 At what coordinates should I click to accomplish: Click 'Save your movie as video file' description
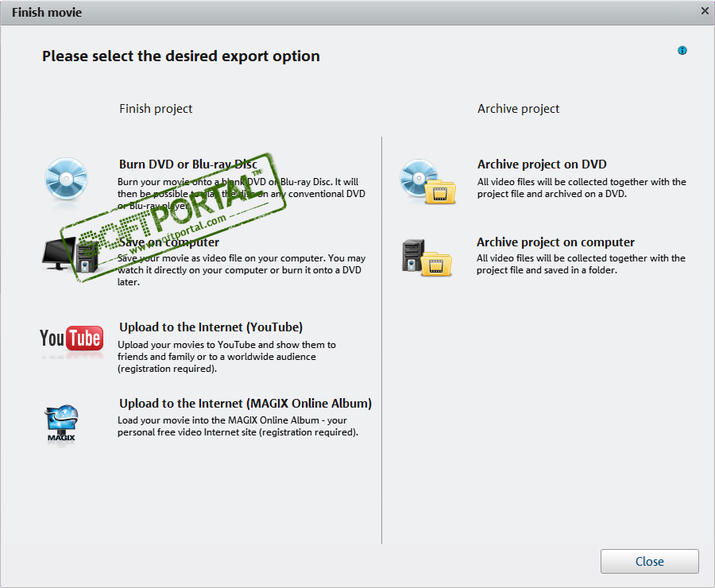[x=242, y=270]
